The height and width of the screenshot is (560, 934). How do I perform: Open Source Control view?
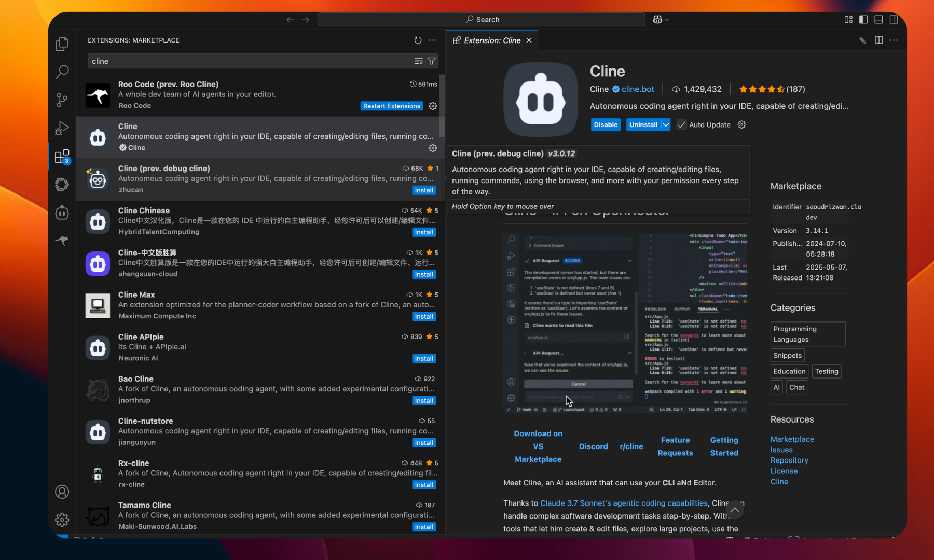pos(62,100)
